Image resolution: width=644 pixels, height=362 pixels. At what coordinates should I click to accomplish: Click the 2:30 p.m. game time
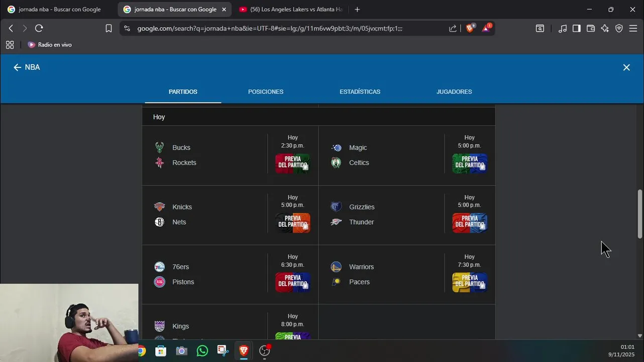(293, 145)
